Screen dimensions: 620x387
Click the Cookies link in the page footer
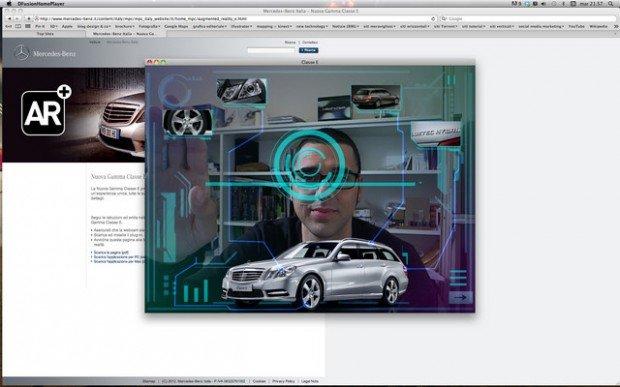tap(259, 381)
